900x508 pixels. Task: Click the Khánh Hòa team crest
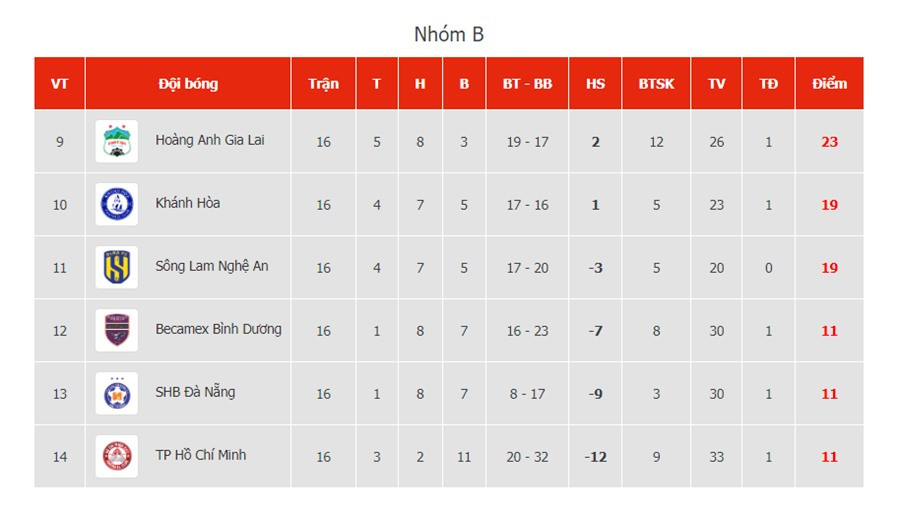[x=116, y=205]
